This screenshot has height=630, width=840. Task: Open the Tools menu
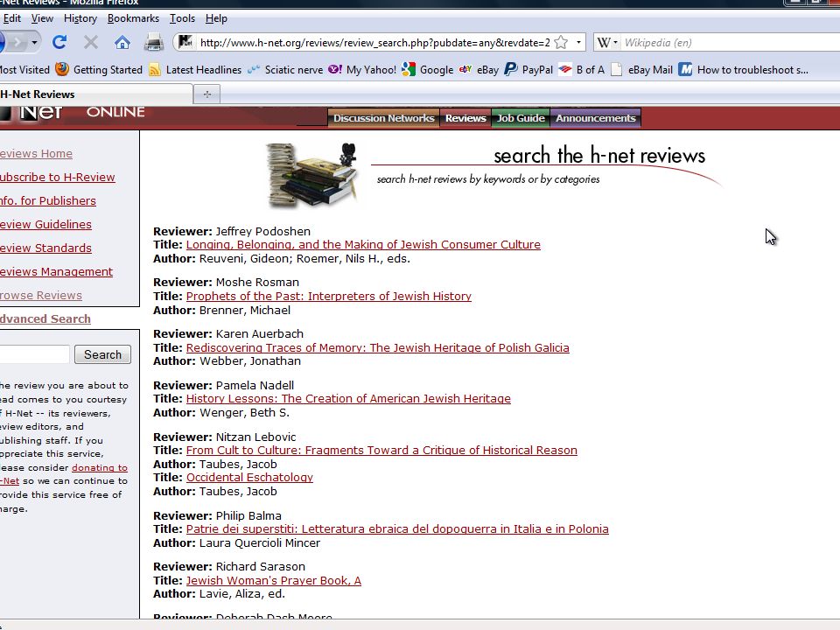coord(182,18)
